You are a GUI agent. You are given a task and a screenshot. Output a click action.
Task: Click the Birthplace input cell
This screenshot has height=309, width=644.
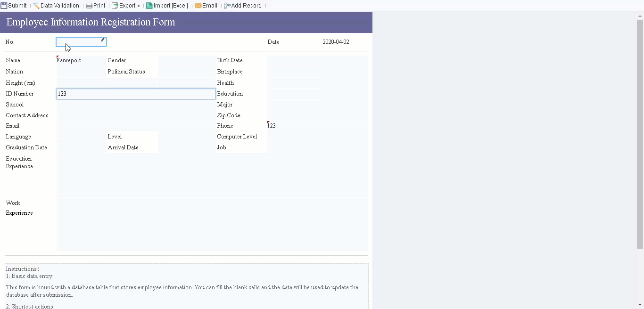coord(294,72)
